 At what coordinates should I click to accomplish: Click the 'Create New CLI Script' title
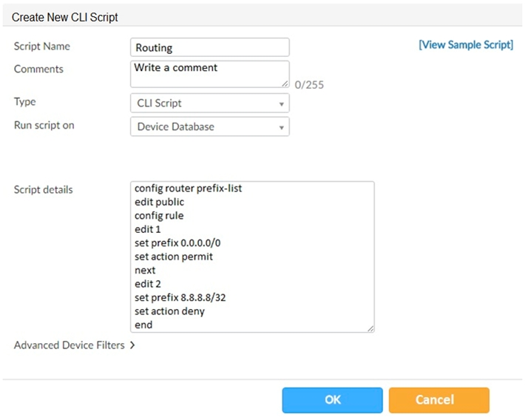click(x=65, y=16)
